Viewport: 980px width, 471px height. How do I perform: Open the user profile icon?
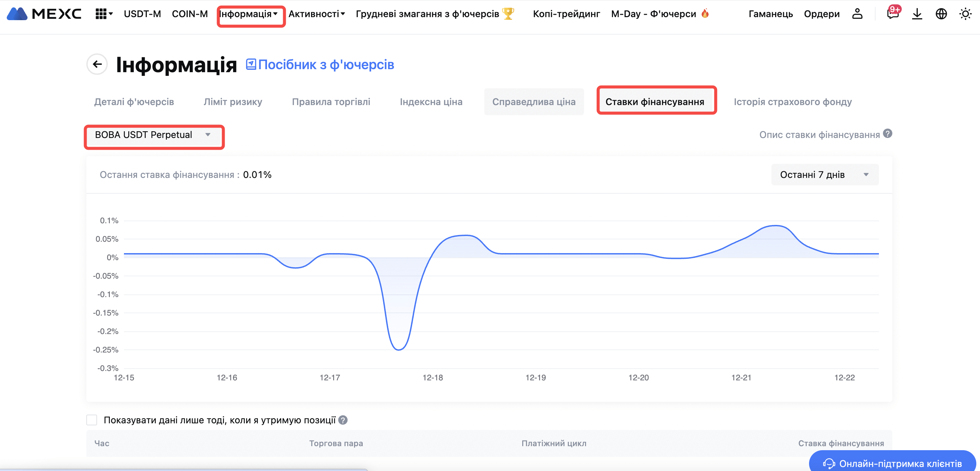857,14
